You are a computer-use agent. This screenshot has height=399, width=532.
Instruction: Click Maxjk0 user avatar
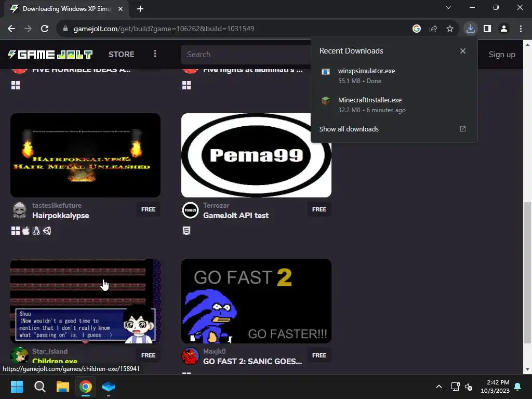click(190, 356)
